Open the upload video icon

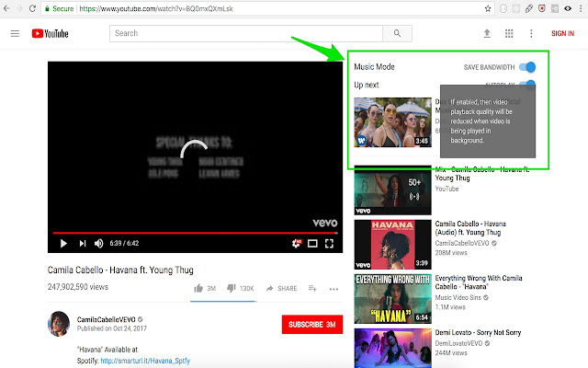[x=487, y=33]
